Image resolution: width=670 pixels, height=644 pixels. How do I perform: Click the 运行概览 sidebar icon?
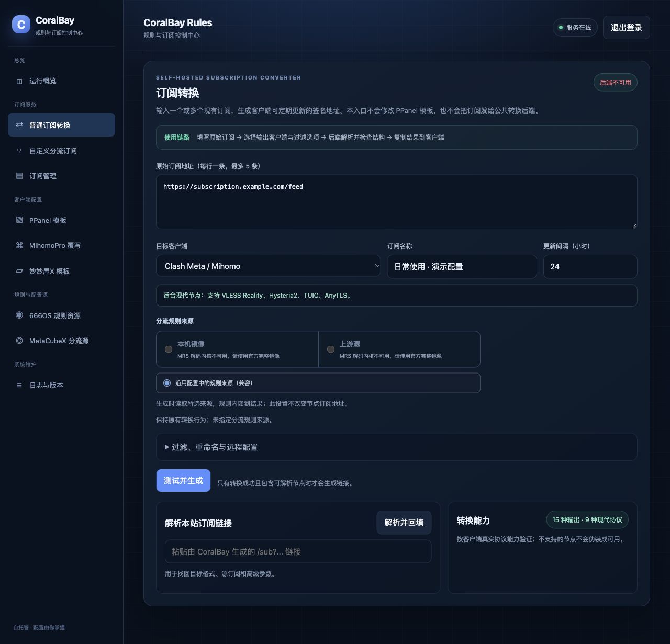point(19,81)
